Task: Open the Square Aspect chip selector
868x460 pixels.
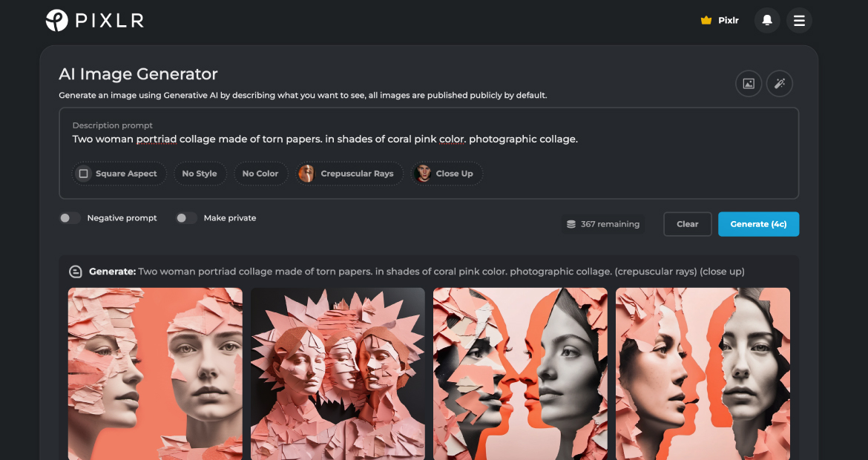Action: 119,173
